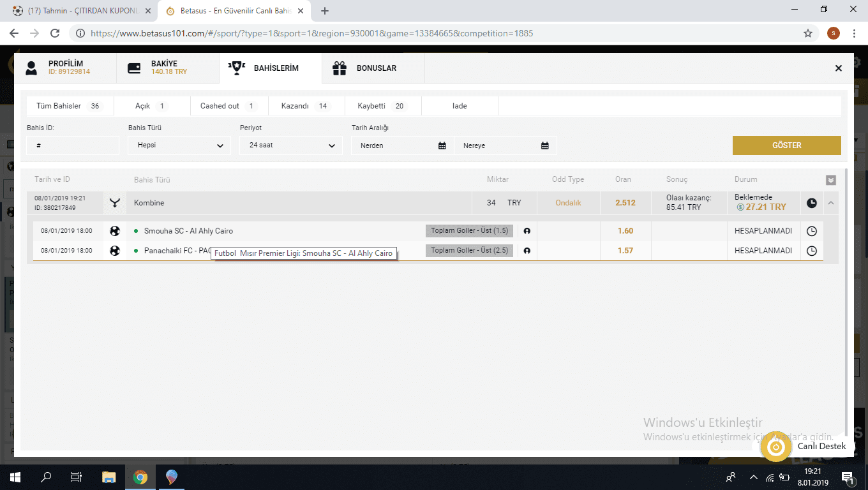Open the Bakiye balance tab
868x490 pixels.
tap(168, 68)
